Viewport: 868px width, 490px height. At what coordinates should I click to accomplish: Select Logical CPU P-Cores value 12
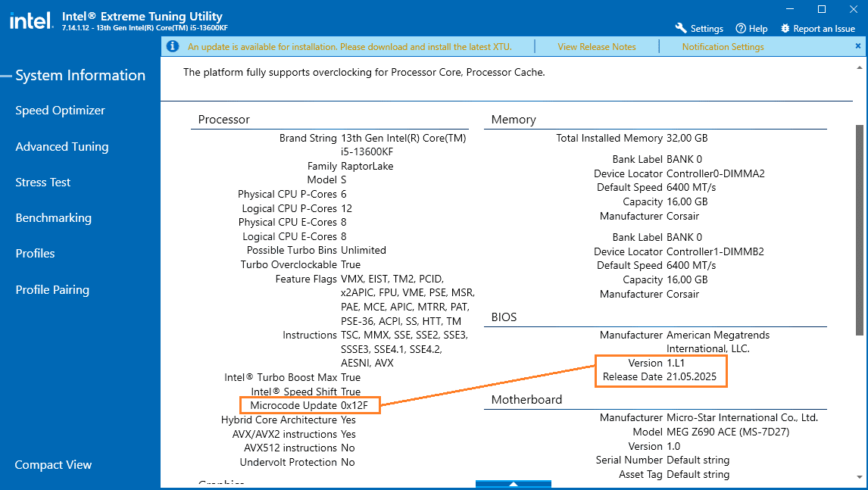[347, 209]
